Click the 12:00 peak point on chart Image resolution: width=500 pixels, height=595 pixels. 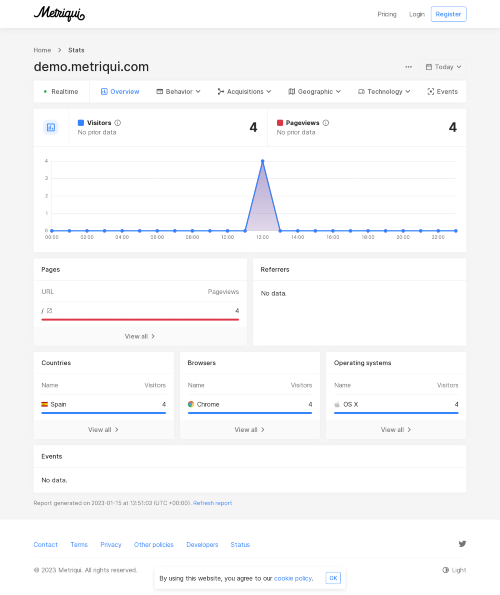coord(263,161)
